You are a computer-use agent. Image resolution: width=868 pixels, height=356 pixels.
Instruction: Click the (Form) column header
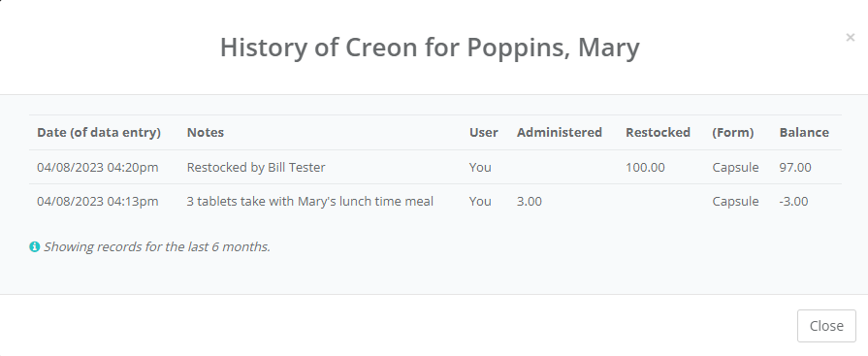coord(733,132)
